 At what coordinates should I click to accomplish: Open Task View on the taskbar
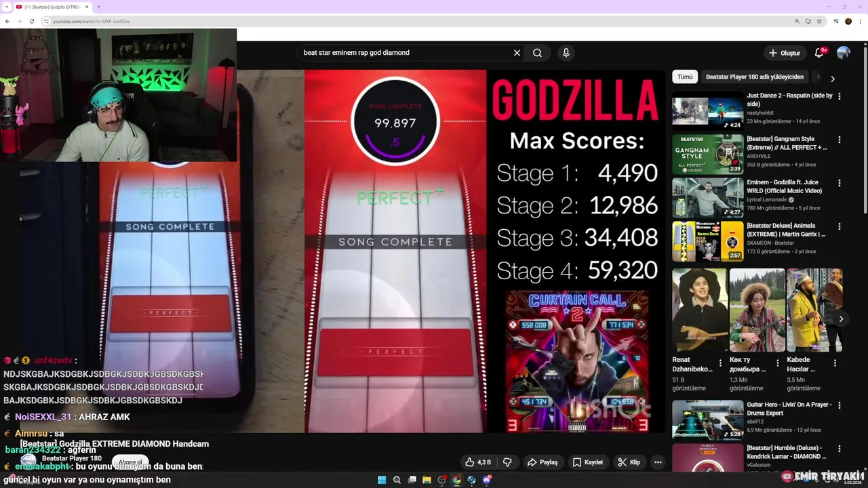tap(412, 480)
